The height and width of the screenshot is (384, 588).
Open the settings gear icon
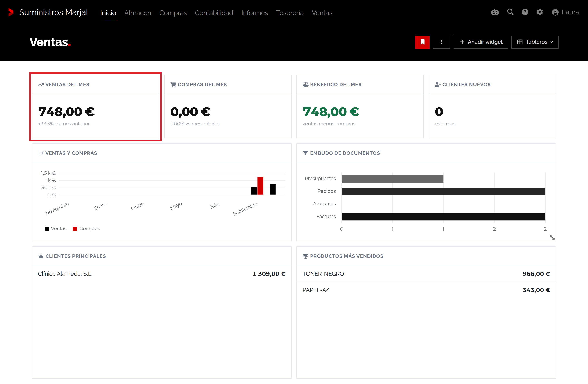point(540,12)
